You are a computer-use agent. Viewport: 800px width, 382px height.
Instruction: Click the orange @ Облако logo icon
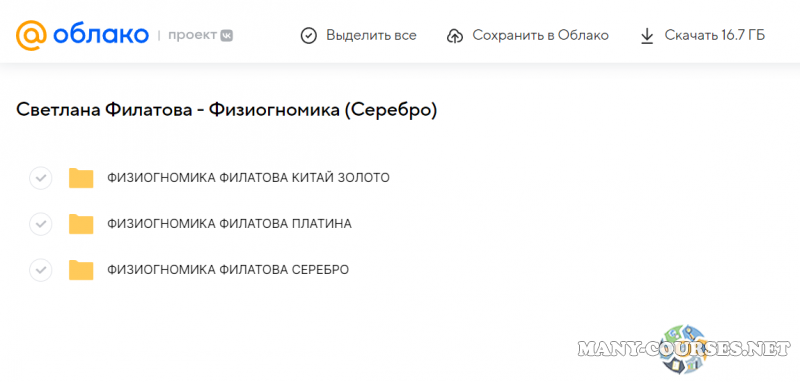pyautogui.click(x=31, y=35)
